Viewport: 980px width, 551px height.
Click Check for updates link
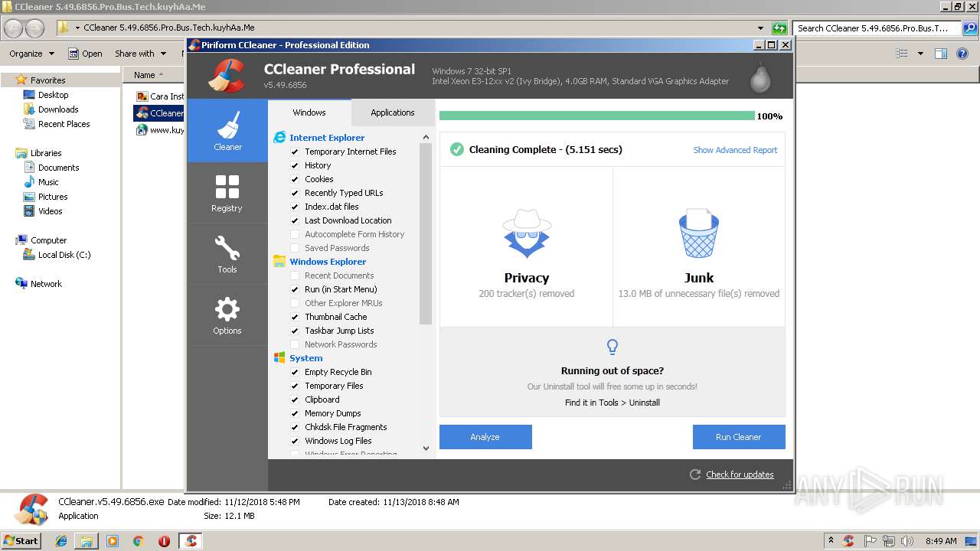tap(740, 474)
